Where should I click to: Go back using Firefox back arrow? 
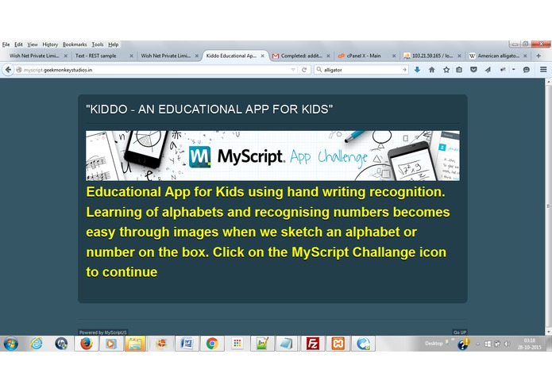point(8,70)
